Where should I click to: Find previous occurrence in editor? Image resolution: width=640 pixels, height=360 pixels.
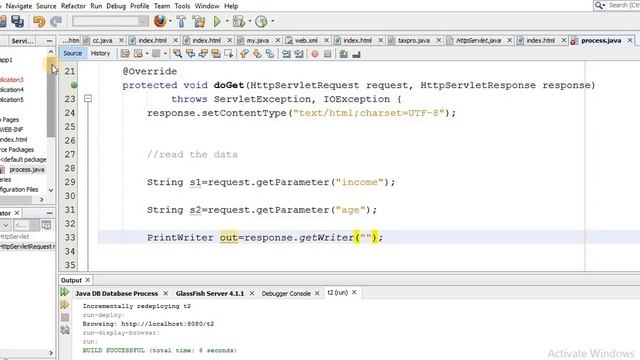pyautogui.click(x=190, y=53)
